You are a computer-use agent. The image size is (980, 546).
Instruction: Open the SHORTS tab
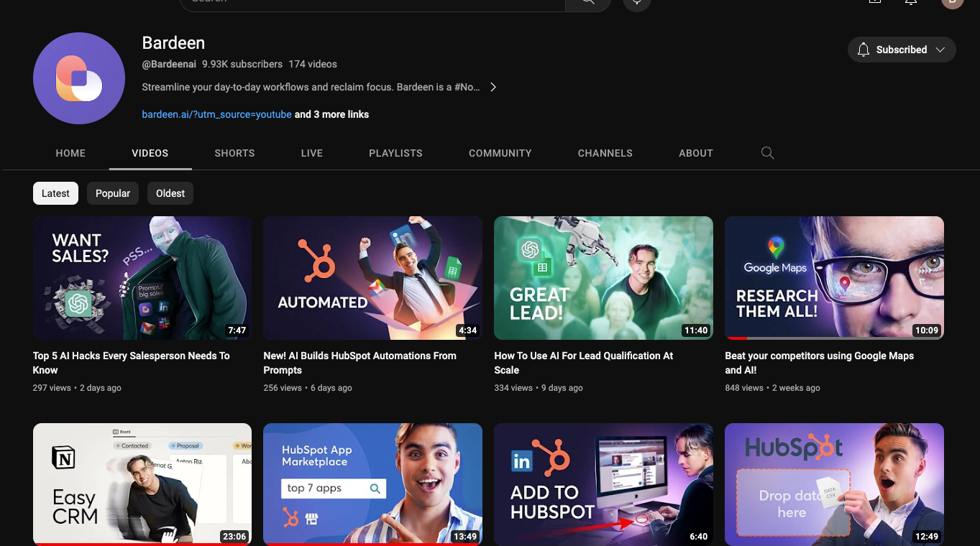click(234, 153)
